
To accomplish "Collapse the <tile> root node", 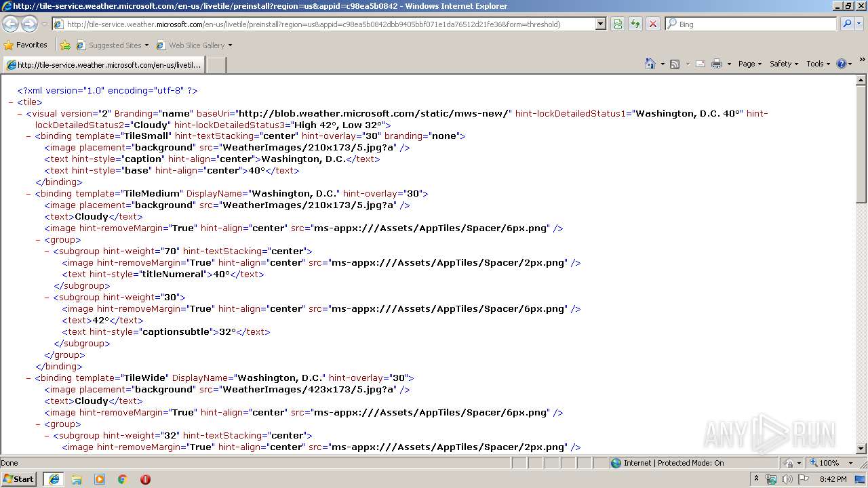I will pos(12,102).
